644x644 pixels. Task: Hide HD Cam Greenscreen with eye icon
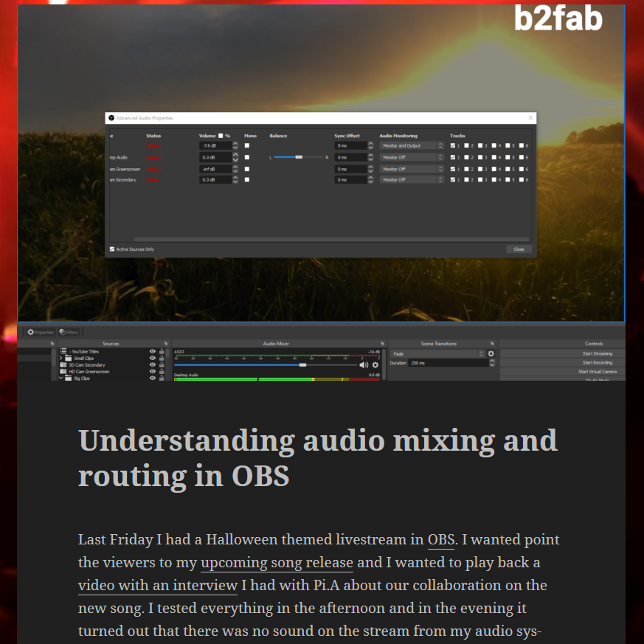(153, 371)
